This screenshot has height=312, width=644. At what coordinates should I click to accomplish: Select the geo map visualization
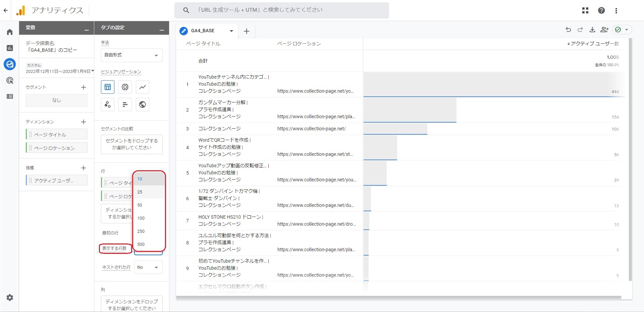pos(143,104)
